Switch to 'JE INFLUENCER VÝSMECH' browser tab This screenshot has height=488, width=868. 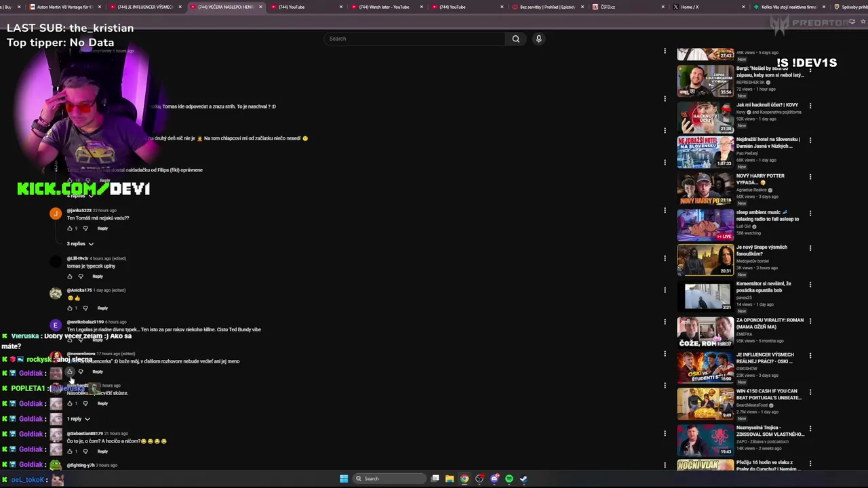click(x=145, y=7)
